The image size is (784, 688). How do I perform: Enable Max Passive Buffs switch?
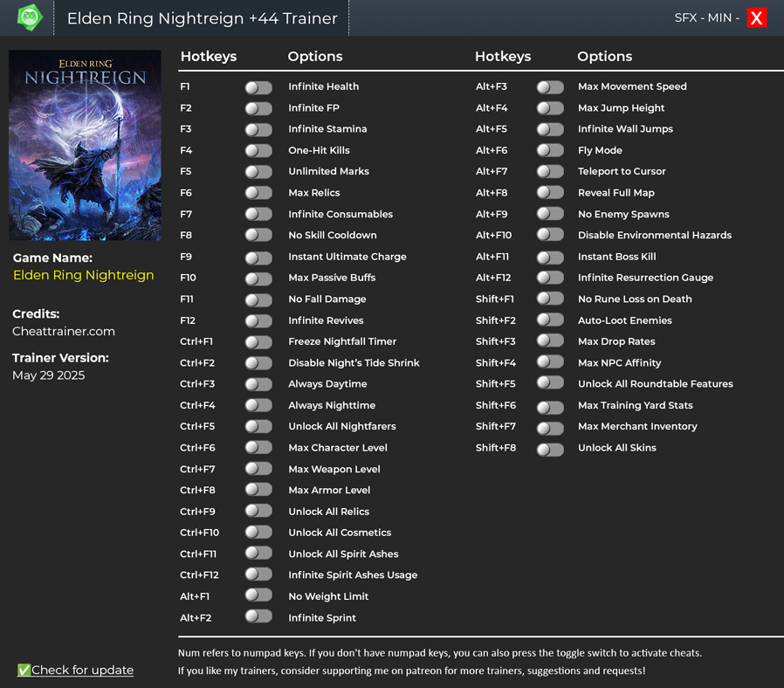tap(258, 279)
